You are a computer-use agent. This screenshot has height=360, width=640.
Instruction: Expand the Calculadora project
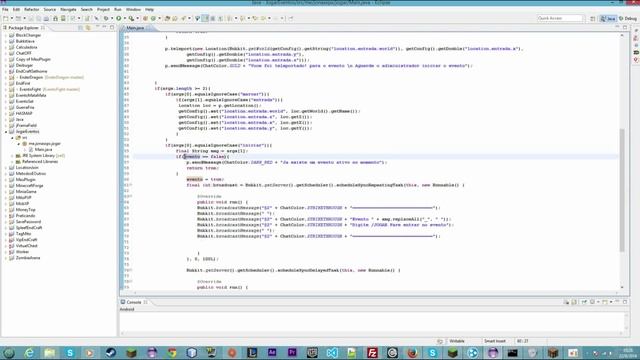(x=6, y=47)
